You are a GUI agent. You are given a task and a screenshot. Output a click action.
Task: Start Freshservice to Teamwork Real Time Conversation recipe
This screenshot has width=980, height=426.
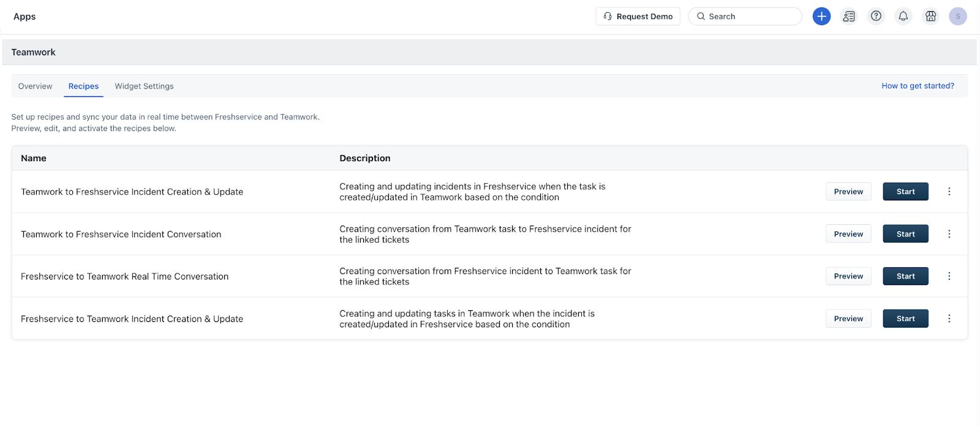click(x=905, y=276)
